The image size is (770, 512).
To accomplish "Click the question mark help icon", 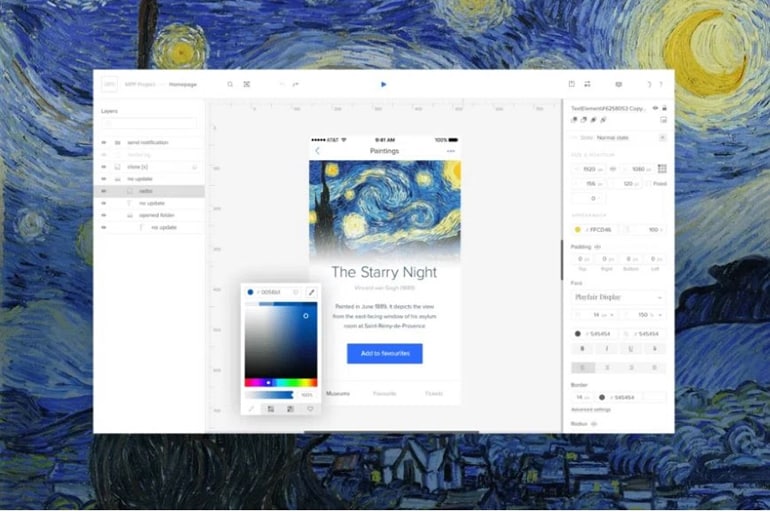I will click(661, 84).
